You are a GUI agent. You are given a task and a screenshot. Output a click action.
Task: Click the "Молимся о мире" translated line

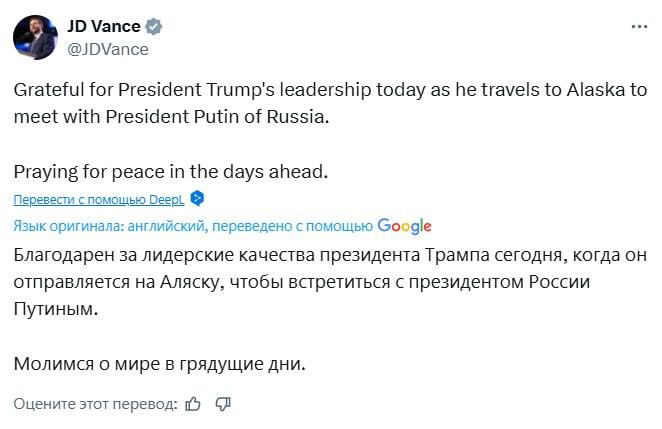pos(158,363)
